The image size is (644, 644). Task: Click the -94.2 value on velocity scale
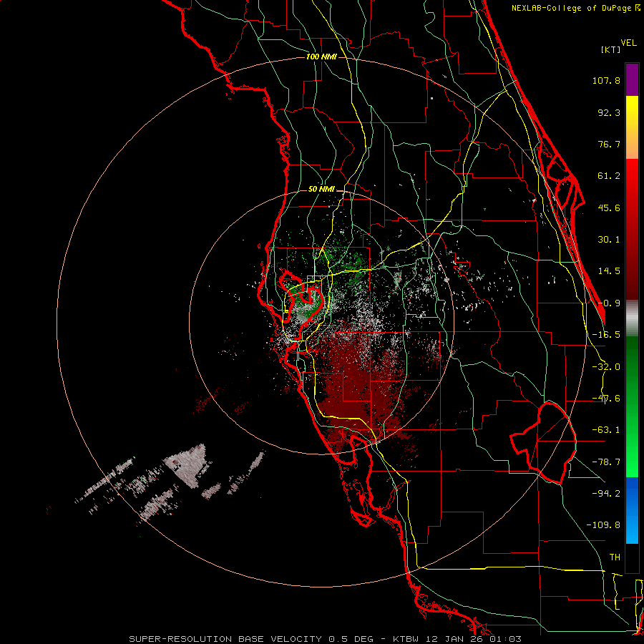(606, 493)
